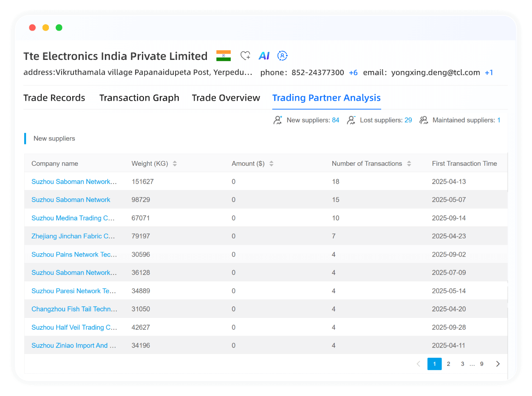Open the AI analysis feature
532x396 pixels.
pyautogui.click(x=264, y=55)
